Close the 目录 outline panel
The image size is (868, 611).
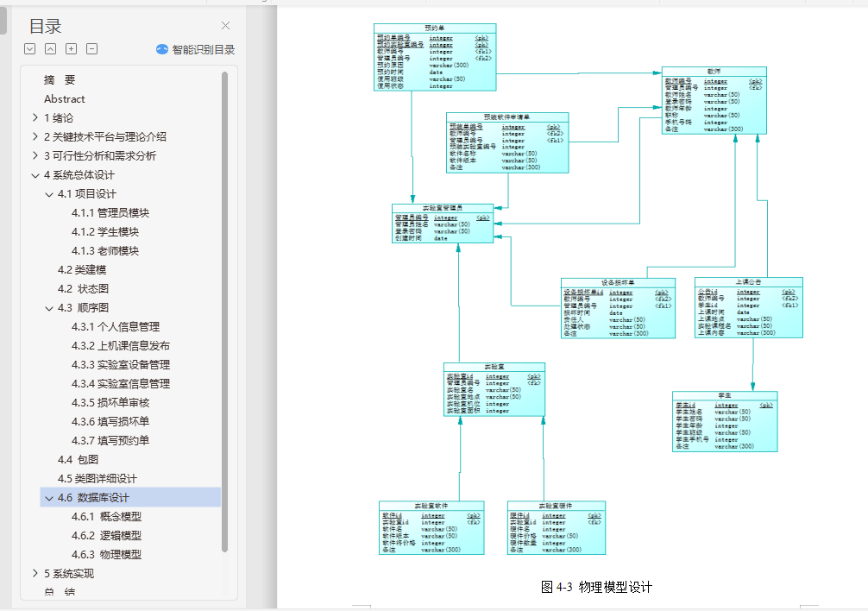pos(225,26)
